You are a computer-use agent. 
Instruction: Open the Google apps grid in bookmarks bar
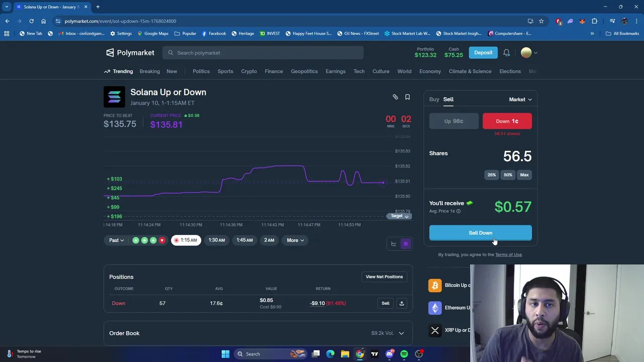point(7,34)
